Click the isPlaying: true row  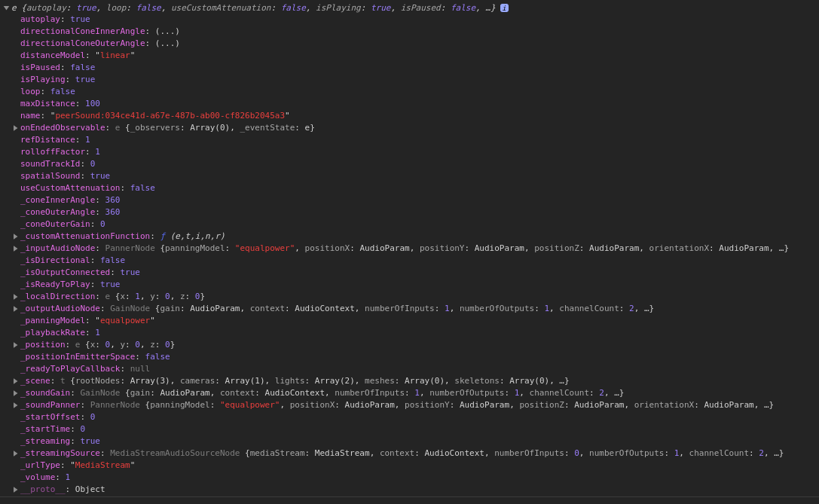[57, 79]
